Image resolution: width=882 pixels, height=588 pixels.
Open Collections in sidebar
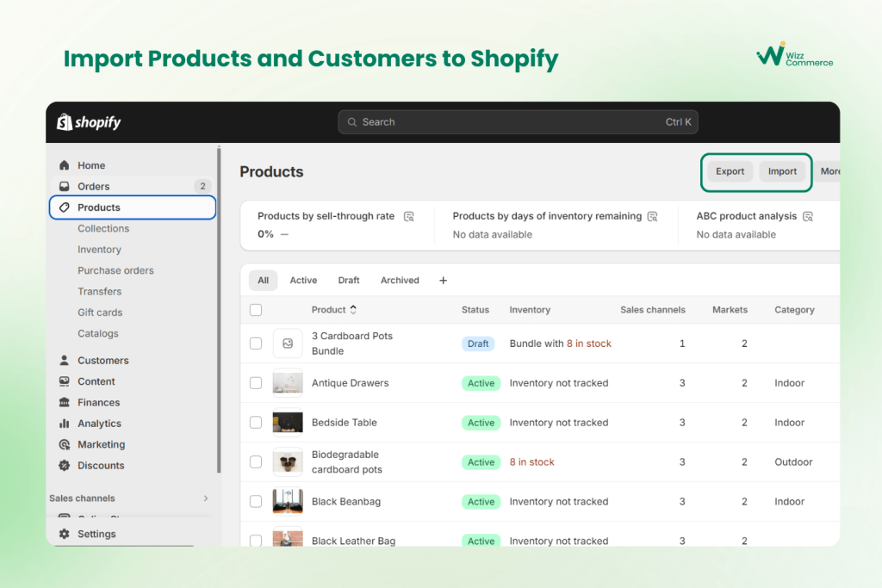pos(103,228)
